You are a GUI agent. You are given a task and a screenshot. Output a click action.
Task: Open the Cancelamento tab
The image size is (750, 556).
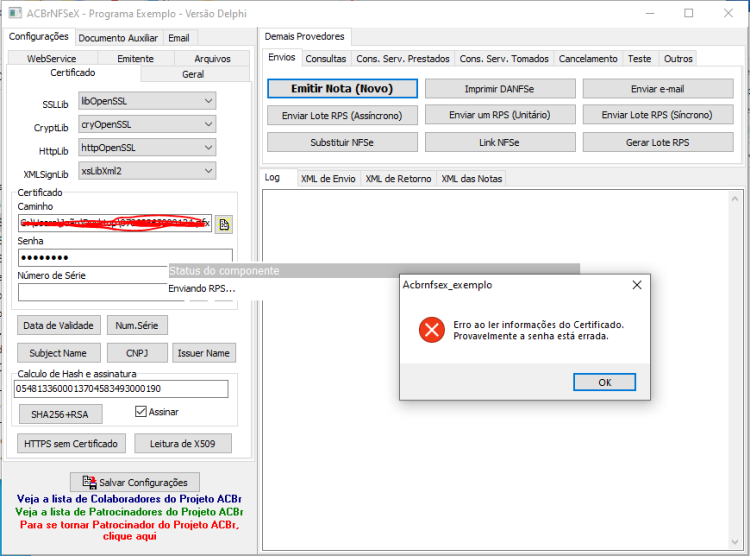click(588, 58)
